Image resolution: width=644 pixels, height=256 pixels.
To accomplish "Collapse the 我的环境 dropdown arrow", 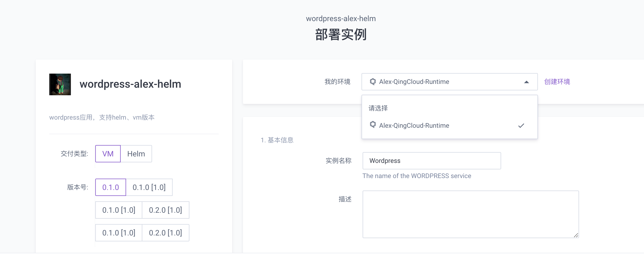I will [527, 82].
